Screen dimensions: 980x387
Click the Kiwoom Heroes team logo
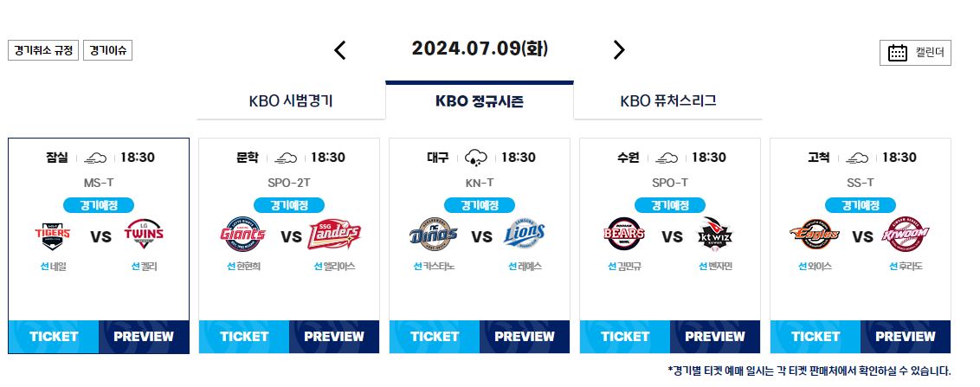click(906, 235)
